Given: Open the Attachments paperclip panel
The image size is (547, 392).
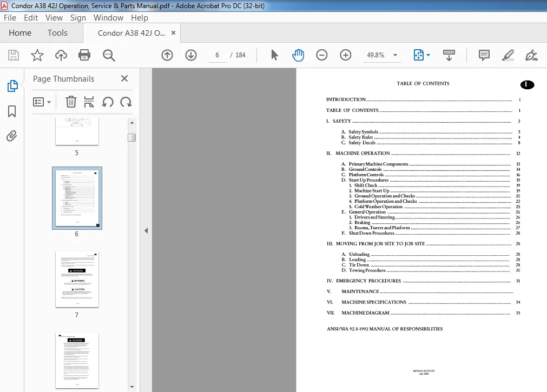Looking at the screenshot, I should (12, 136).
